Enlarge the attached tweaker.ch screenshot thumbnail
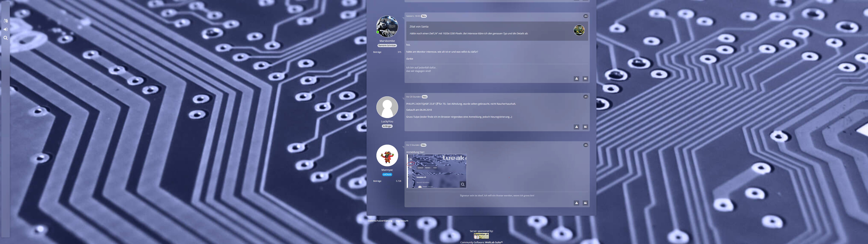 point(436,171)
